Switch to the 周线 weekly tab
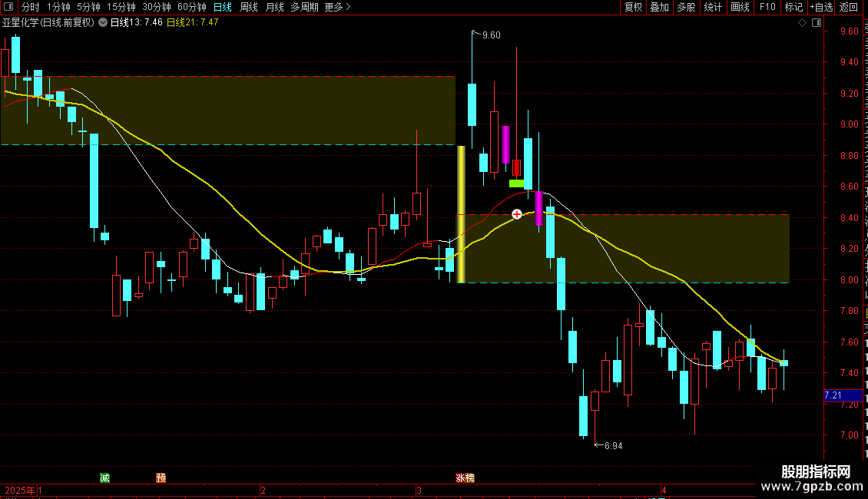 pyautogui.click(x=249, y=7)
